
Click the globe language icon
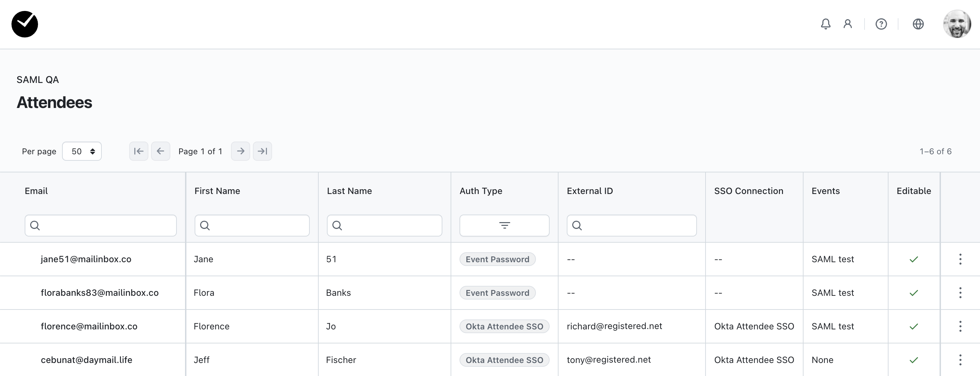pos(918,24)
